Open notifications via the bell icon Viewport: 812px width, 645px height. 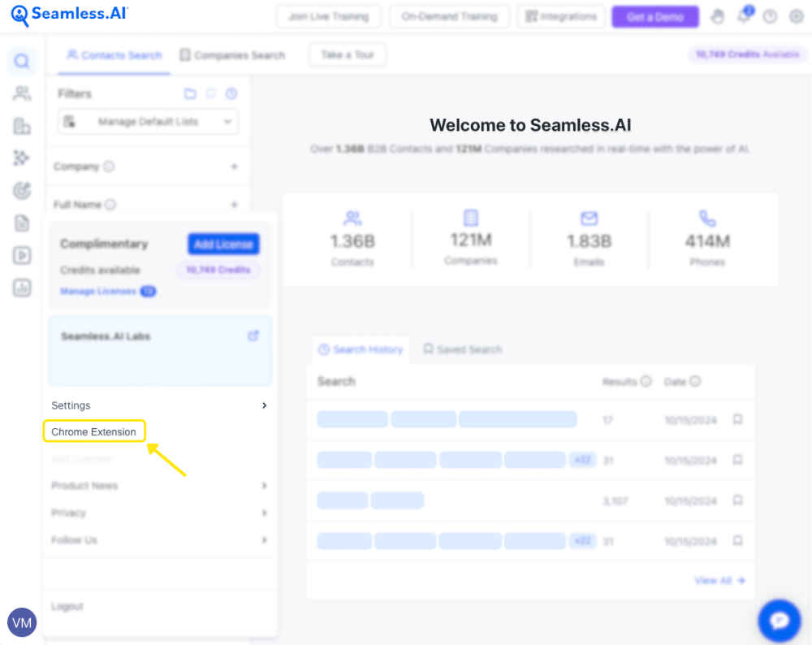pyautogui.click(x=744, y=16)
